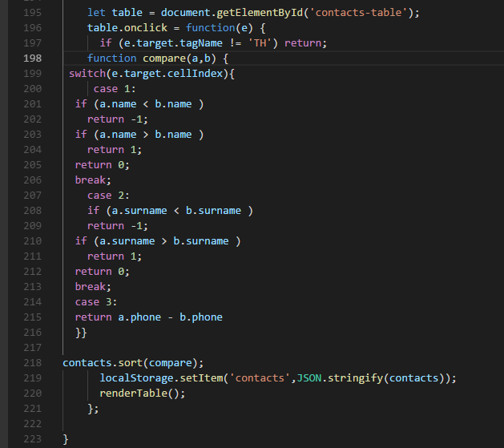This screenshot has height=448, width=504.
Task: Click localStorage.setItem on line 219
Action: click(161, 378)
